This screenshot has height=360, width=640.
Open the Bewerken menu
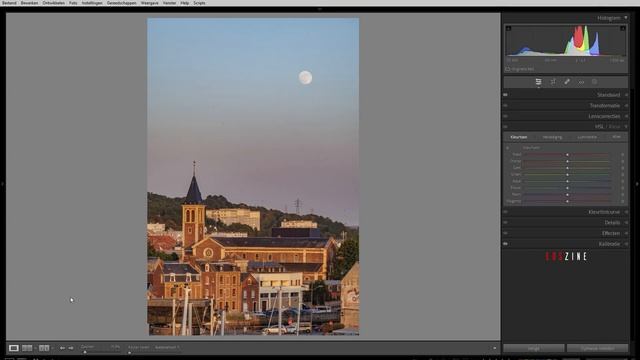tap(29, 3)
